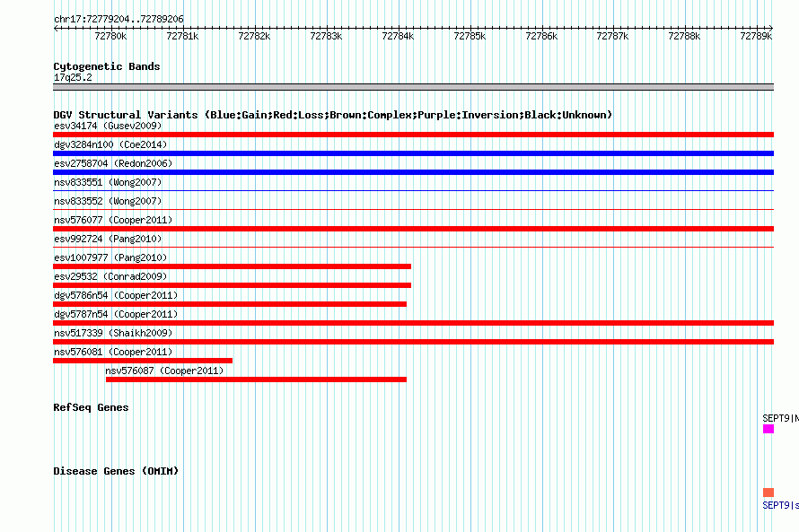The image size is (799, 532).
Task: Open the nsv833551 (Wong2007) variant label
Action: (x=108, y=182)
